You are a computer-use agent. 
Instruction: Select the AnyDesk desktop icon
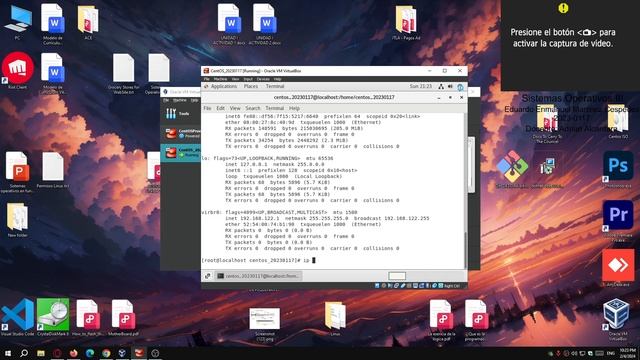618,268
